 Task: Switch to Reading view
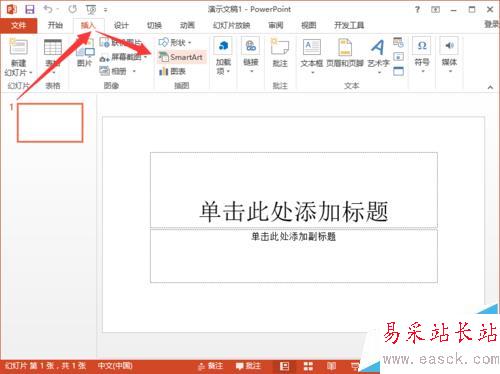point(331,366)
